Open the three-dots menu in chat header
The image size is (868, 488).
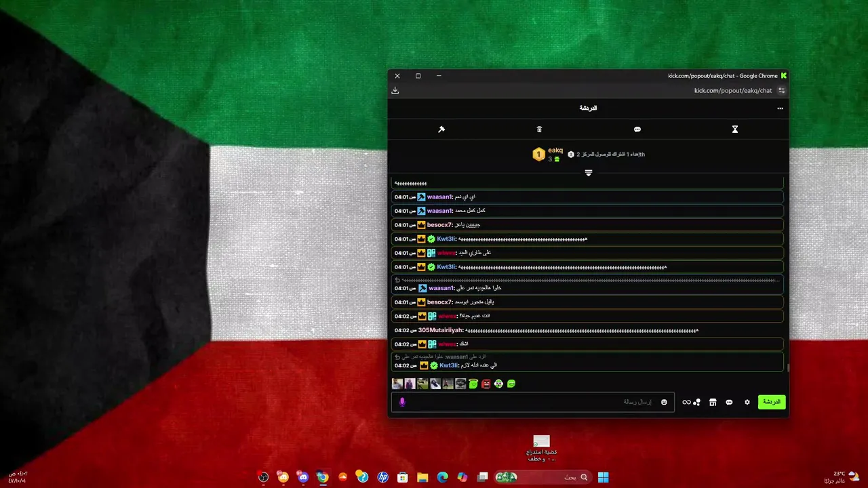780,108
